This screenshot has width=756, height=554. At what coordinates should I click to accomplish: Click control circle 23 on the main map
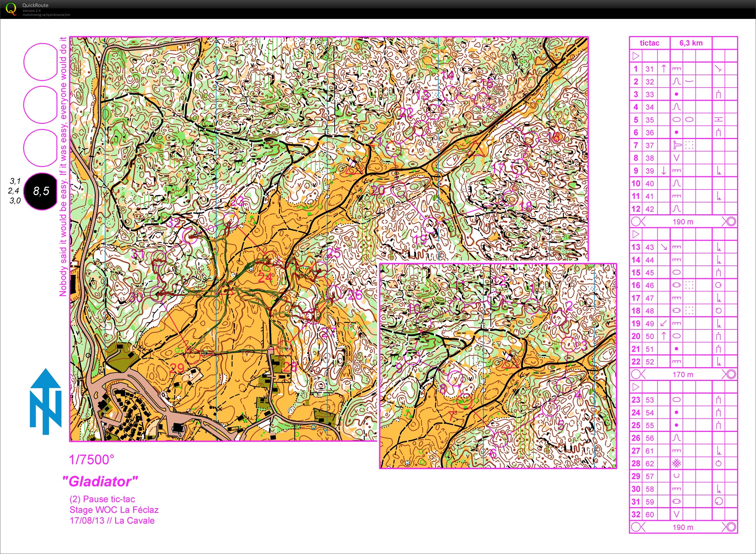[231, 220]
